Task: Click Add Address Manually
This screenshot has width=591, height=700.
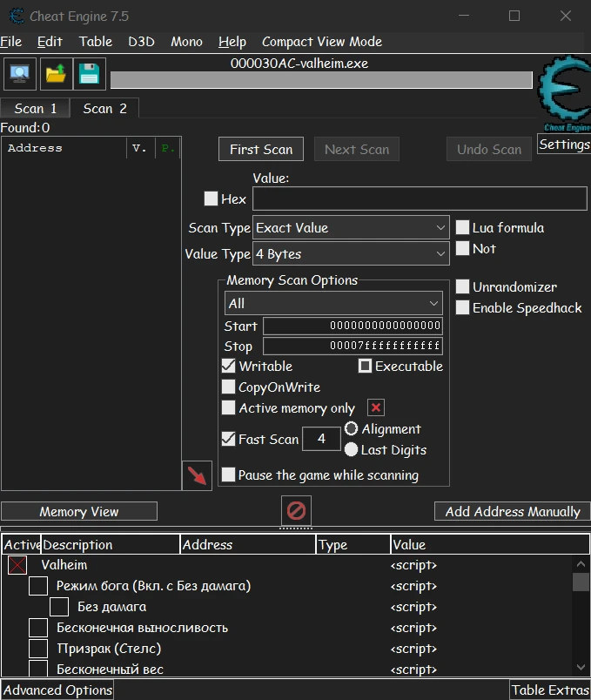Action: [513, 511]
